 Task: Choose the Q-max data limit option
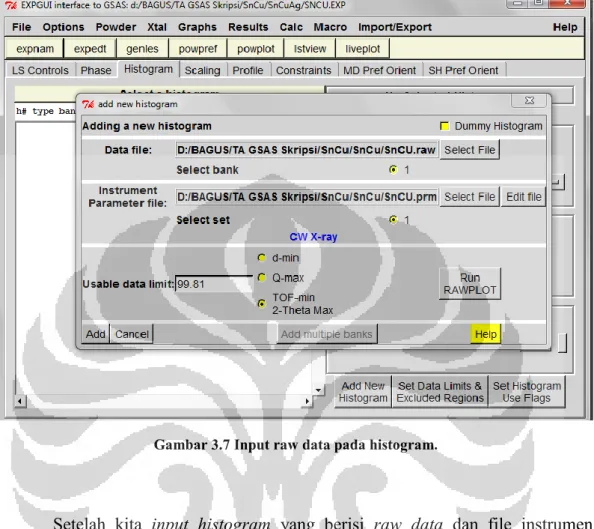click(261, 278)
